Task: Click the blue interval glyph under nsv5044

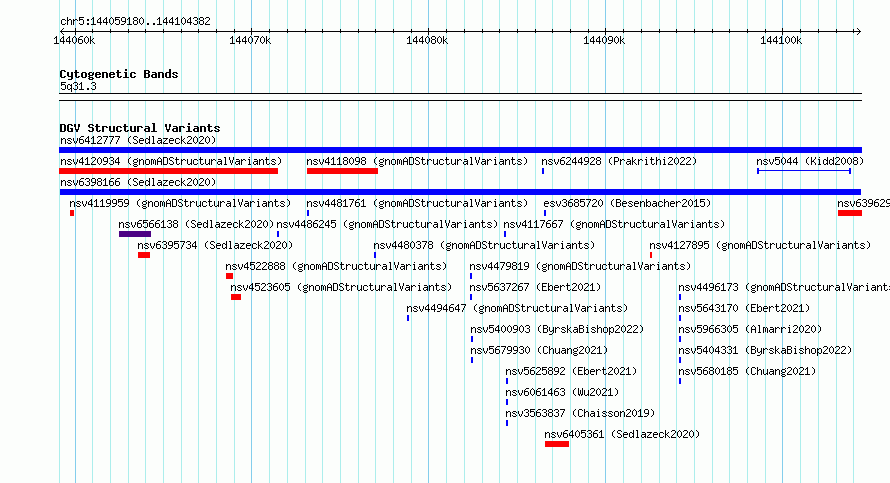Action: pos(804,171)
